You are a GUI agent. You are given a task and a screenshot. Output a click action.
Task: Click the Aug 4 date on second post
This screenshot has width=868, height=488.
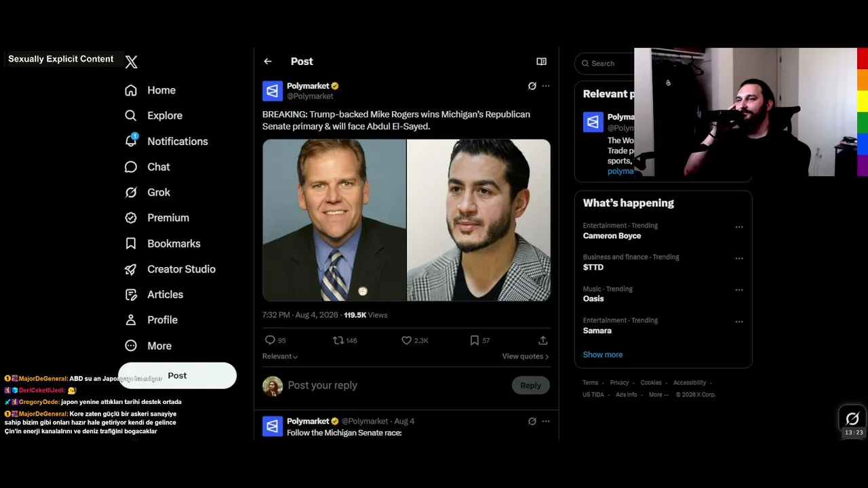pyautogui.click(x=404, y=422)
